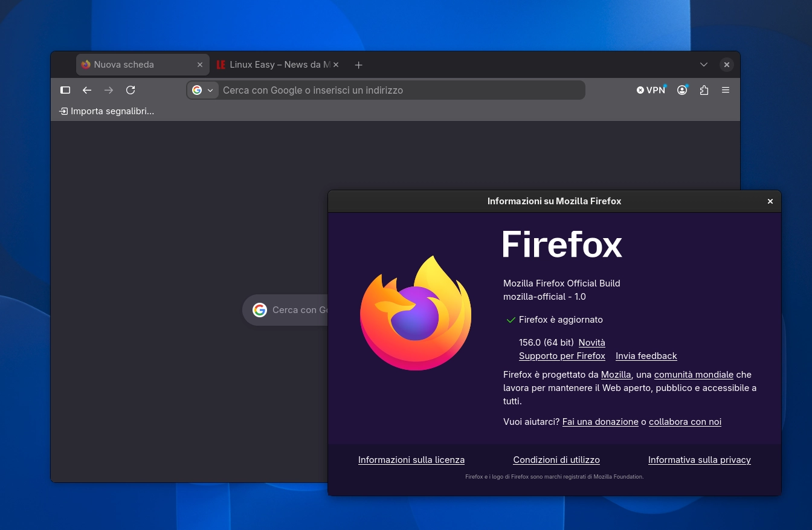Close the Nuova scheda tab
This screenshot has height=530, width=812.
pos(200,65)
